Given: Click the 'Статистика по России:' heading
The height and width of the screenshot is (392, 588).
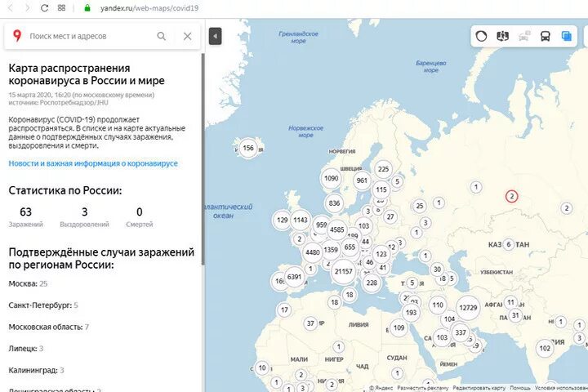Looking at the screenshot, I should 65,190.
